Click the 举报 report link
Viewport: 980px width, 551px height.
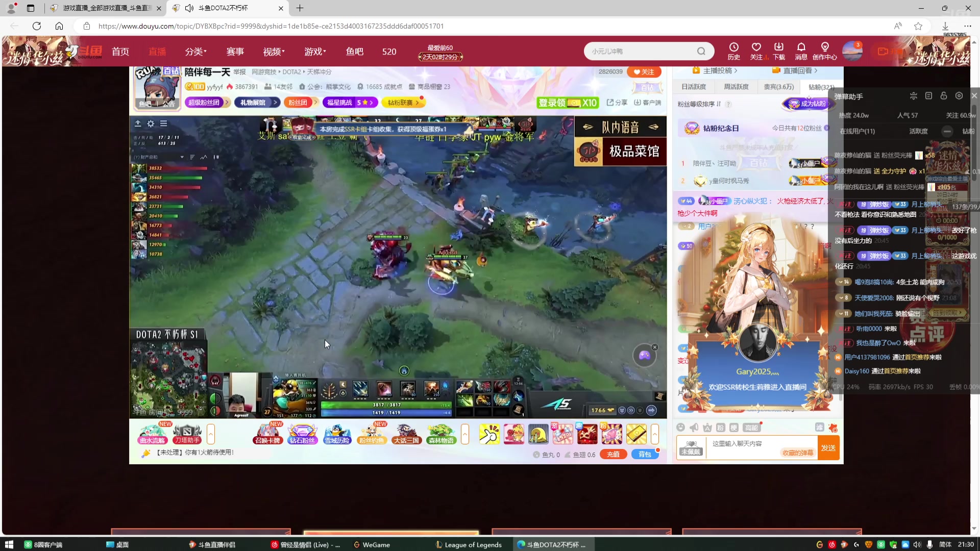(239, 72)
